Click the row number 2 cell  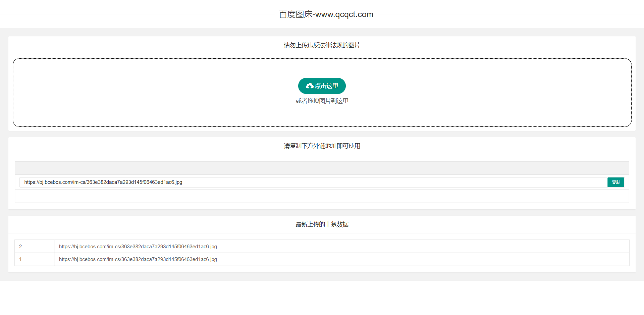click(x=34, y=247)
